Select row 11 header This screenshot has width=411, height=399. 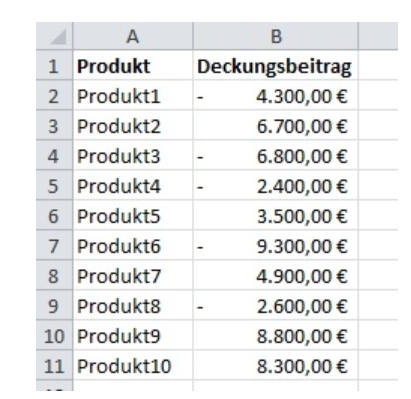pyautogui.click(x=54, y=365)
